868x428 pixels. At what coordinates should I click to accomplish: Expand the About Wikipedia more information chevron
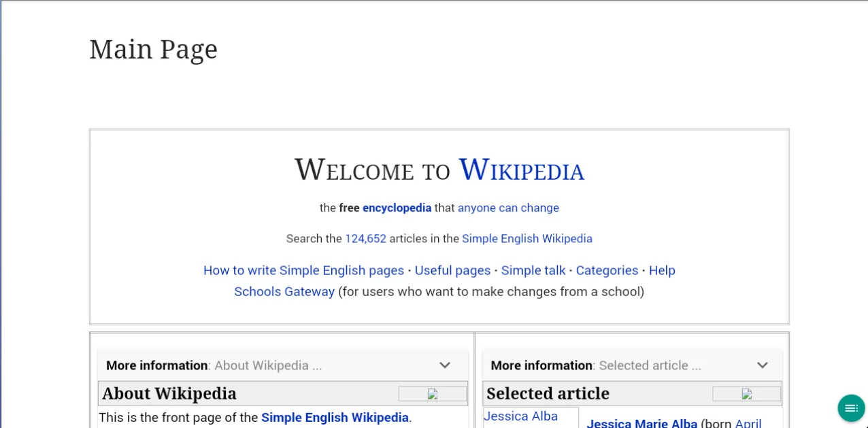pyautogui.click(x=445, y=365)
